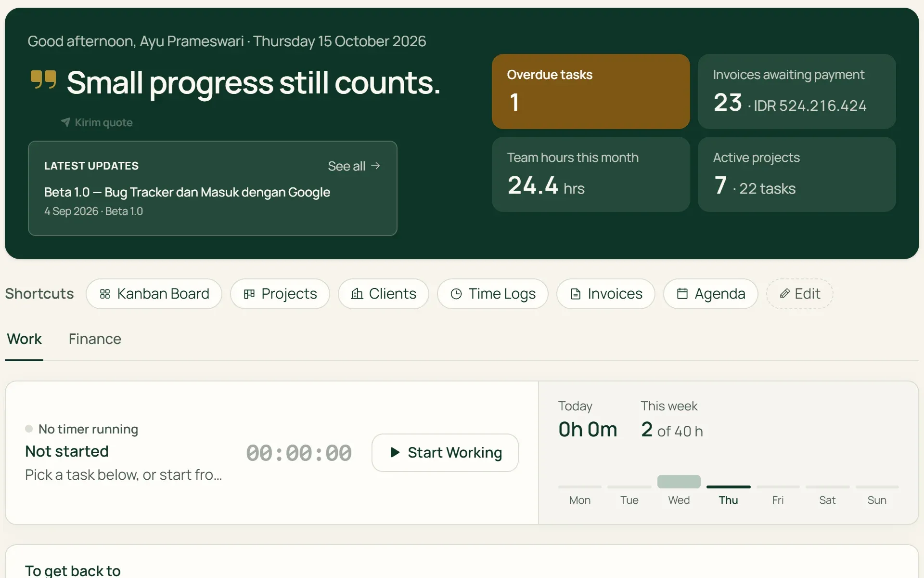924x578 pixels.
Task: Click the arrow next to See all
Action: (376, 166)
